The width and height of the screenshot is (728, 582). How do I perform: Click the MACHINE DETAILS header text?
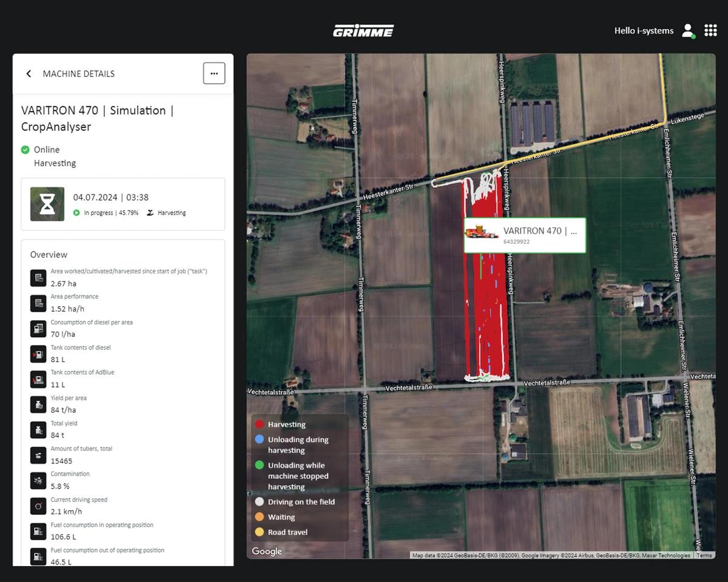click(x=79, y=74)
